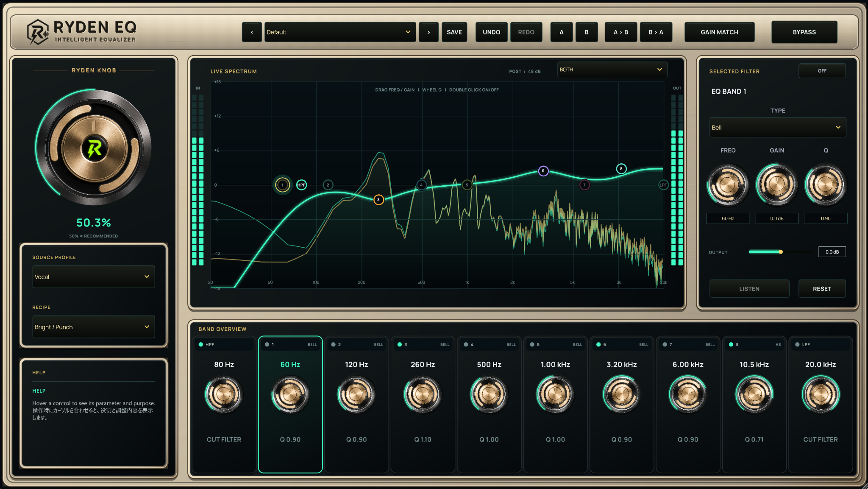Open the Source Profile Vocal dropdown
Screen dimensions: 868x489
point(94,277)
